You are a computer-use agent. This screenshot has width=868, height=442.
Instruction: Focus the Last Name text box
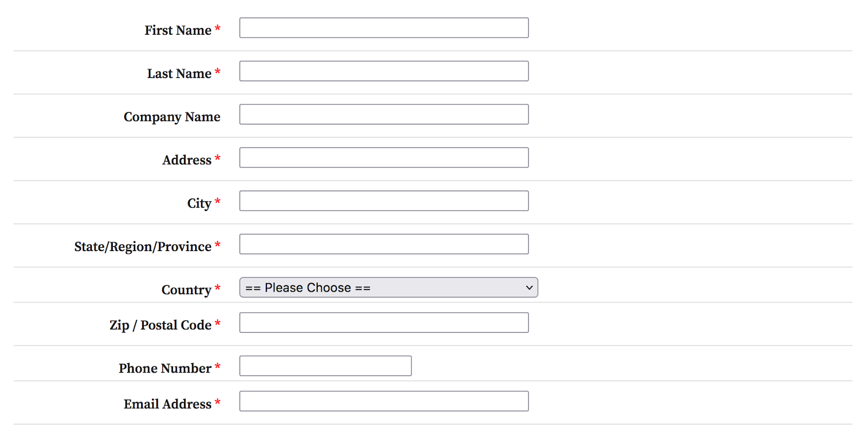coord(384,71)
